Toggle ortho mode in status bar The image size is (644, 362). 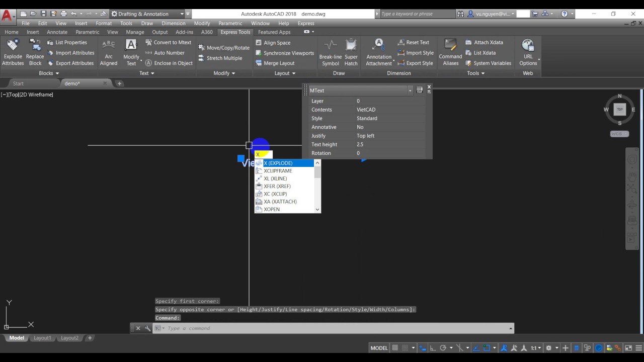(433, 348)
